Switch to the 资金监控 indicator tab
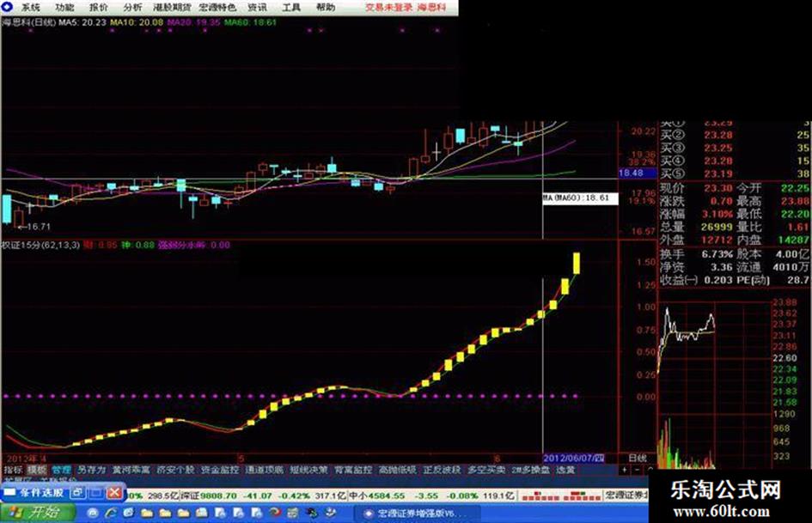Image resolution: width=812 pixels, height=523 pixels. click(x=220, y=470)
